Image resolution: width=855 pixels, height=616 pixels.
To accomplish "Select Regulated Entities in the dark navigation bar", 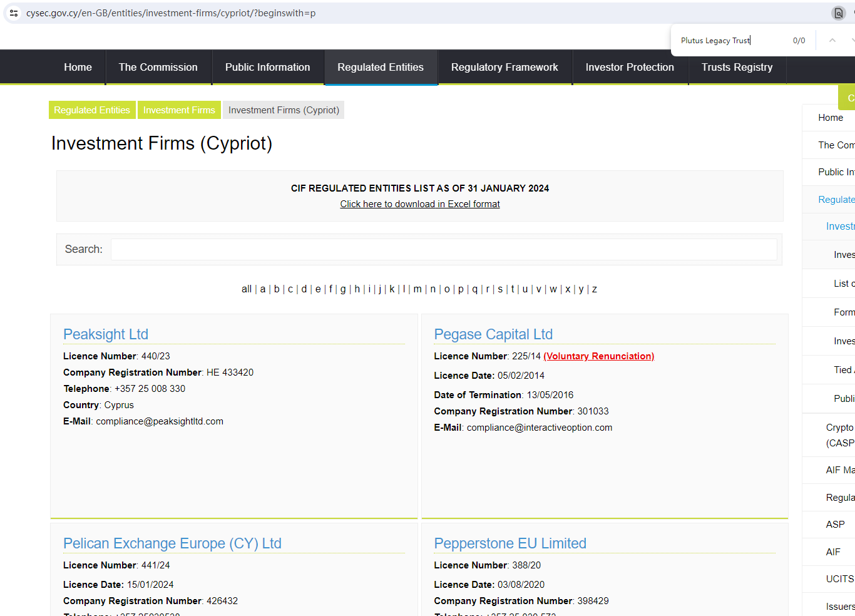I will point(381,67).
